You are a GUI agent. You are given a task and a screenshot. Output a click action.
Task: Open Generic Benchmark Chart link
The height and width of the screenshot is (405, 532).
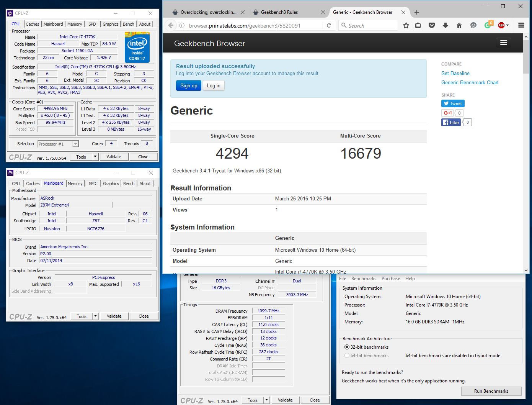click(470, 82)
